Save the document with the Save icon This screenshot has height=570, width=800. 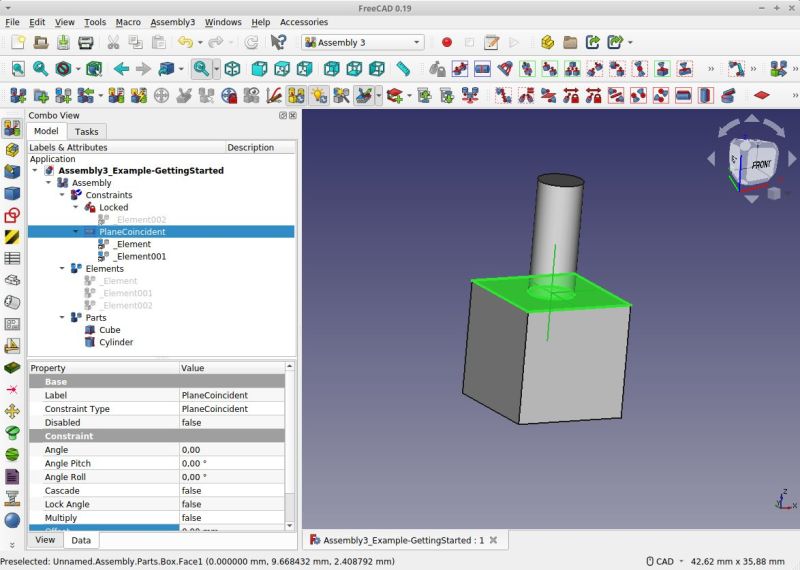coord(63,42)
